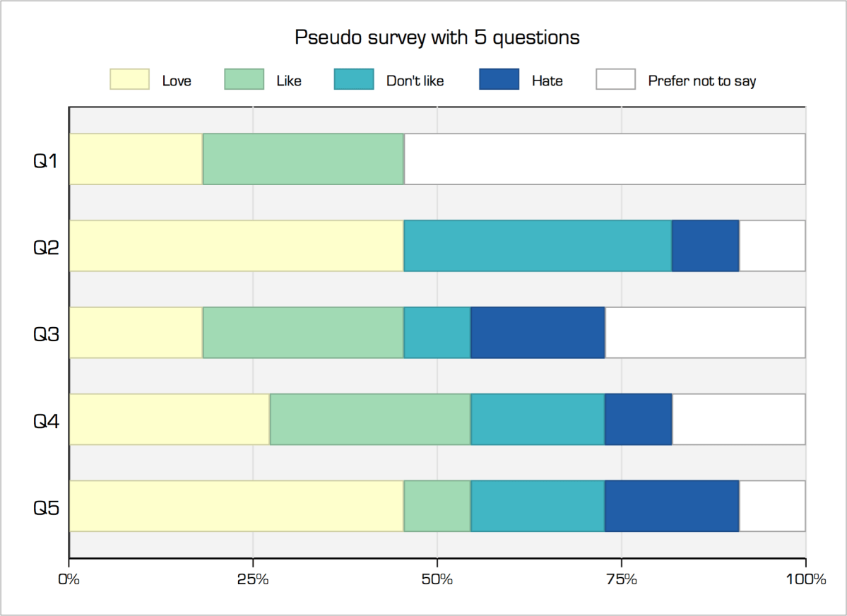Select the Like segment of the Q4 bar
Screen dimensions: 847x616
370,419
